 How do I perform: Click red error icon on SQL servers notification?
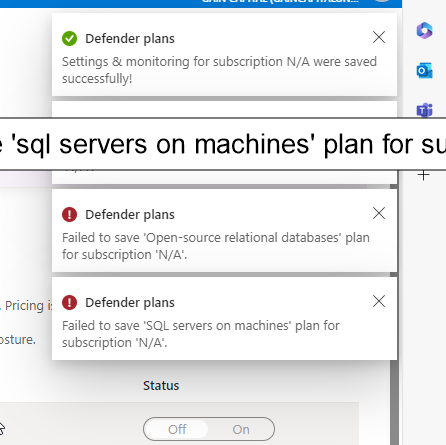pos(69,303)
